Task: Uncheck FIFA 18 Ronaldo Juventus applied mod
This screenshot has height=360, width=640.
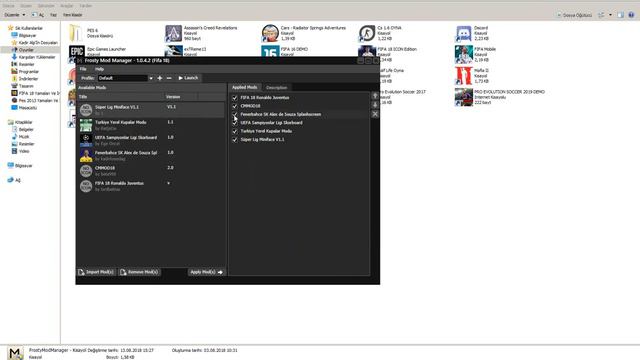Action: tap(235, 98)
